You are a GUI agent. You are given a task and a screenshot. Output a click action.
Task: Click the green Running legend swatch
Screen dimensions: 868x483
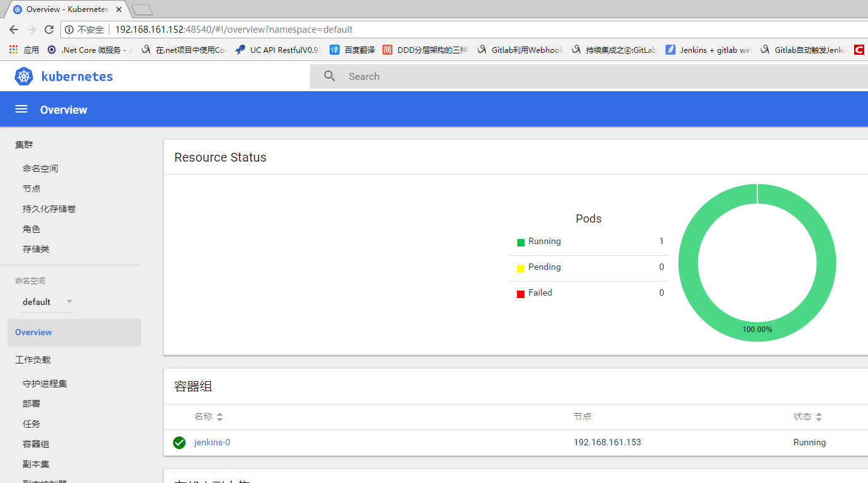(520, 241)
